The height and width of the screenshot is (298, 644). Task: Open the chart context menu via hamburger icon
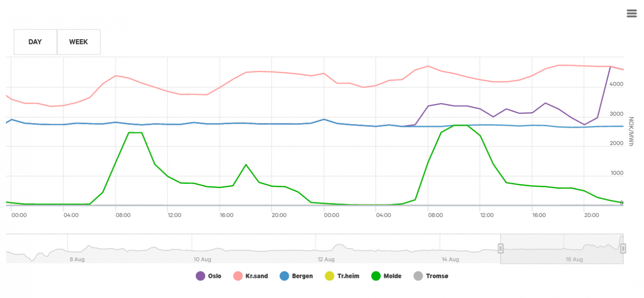click(x=631, y=13)
